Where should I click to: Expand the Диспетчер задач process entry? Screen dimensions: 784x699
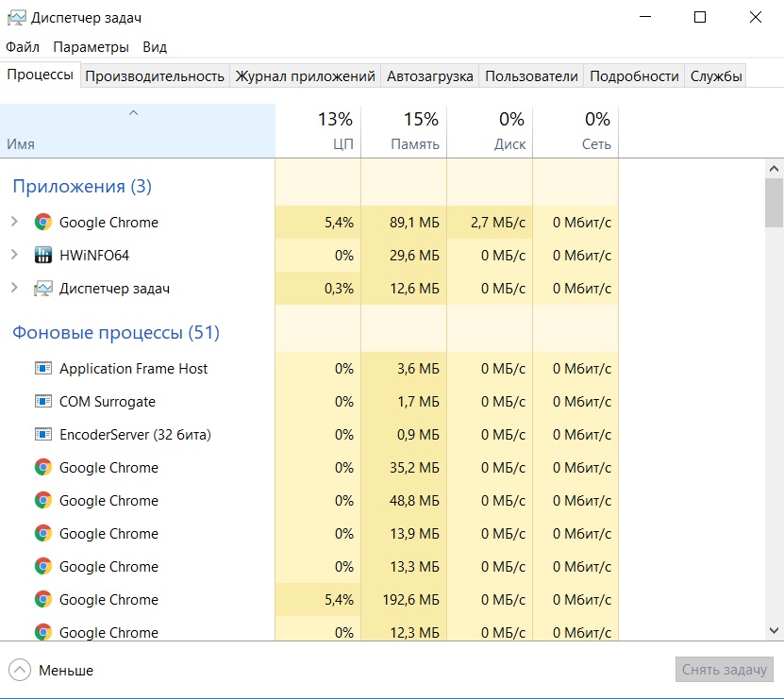coord(14,289)
